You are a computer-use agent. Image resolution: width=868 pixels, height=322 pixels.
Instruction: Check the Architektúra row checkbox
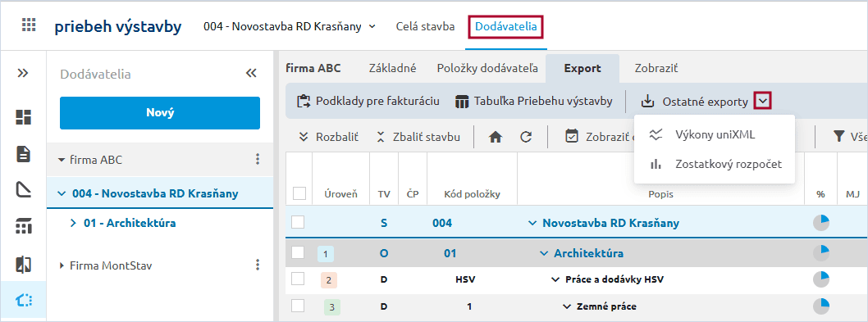298,252
